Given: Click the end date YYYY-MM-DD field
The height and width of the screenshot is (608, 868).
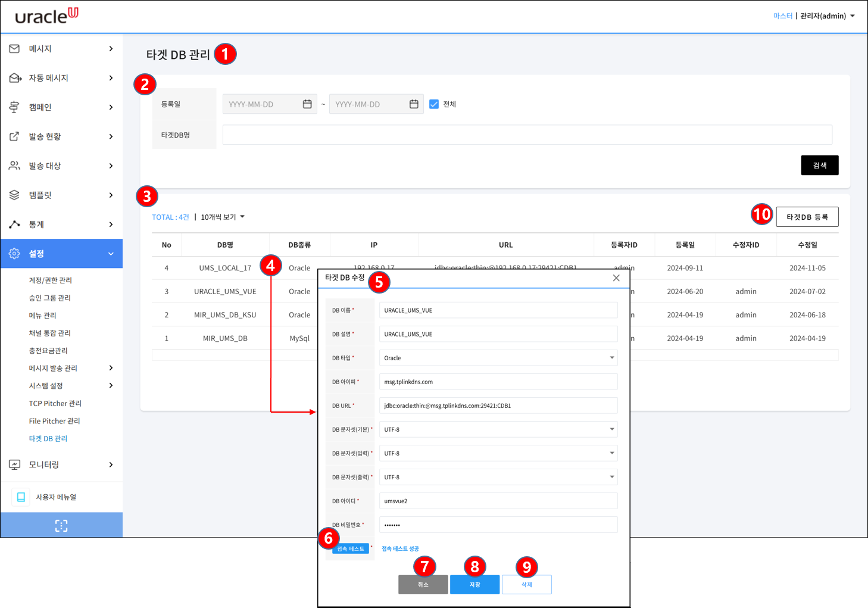Looking at the screenshot, I should coord(376,104).
